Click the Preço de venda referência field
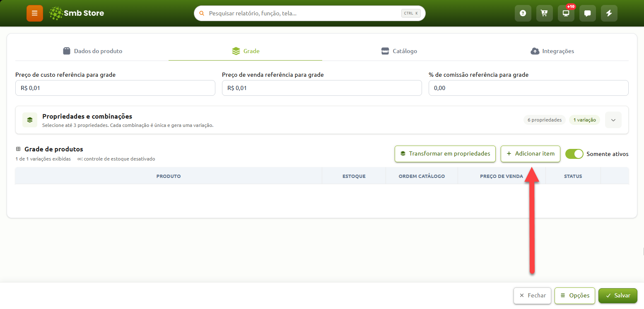644x309 pixels. pos(322,88)
